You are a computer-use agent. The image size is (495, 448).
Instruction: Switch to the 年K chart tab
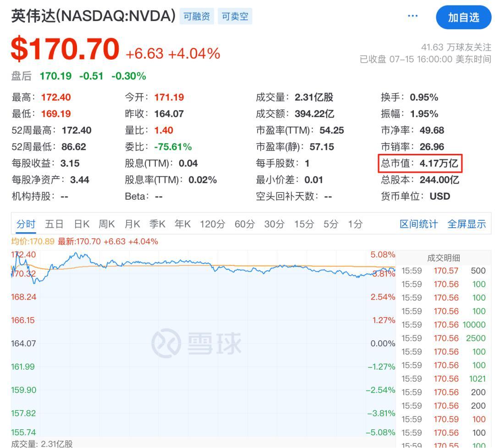pyautogui.click(x=182, y=224)
